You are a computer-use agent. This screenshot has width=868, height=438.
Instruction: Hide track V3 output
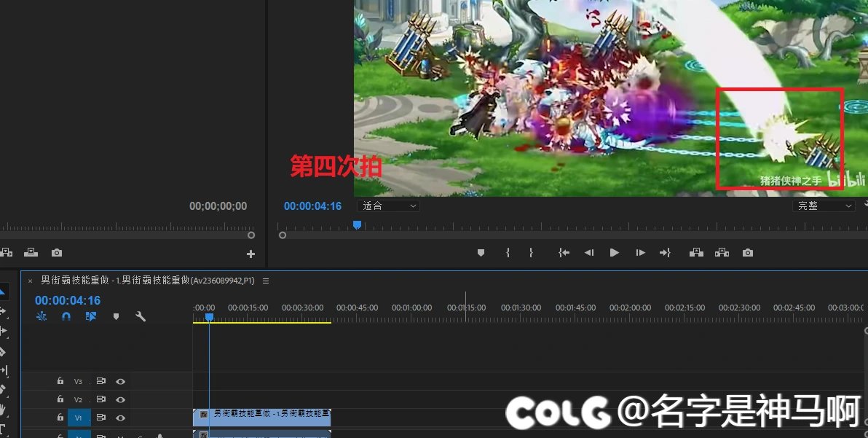point(121,382)
